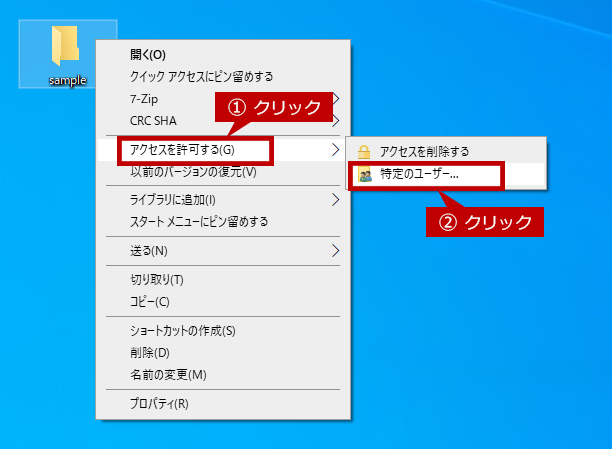Rename using 名前の変更(M)
Image resolution: width=612 pixels, height=449 pixels.
223,375
